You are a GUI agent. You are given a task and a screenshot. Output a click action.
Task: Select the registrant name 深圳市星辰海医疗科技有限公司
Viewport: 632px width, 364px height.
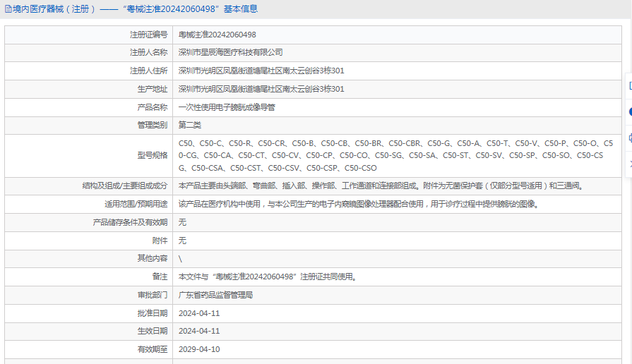[230, 52]
